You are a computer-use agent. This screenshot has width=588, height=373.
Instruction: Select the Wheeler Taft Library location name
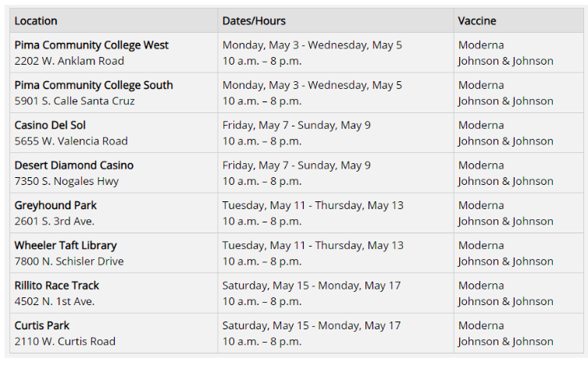pyautogui.click(x=67, y=245)
